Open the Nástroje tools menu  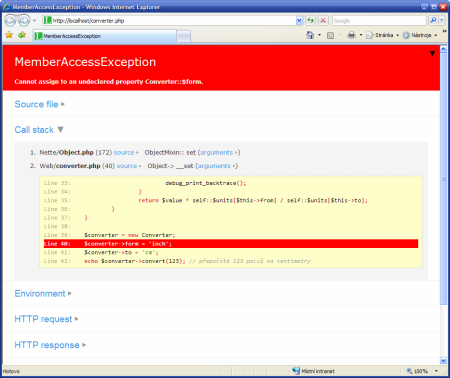[420, 35]
